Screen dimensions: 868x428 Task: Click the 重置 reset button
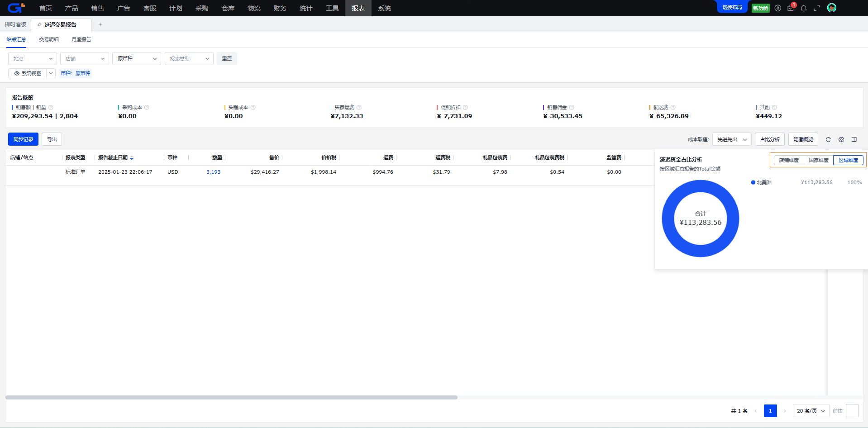[227, 59]
